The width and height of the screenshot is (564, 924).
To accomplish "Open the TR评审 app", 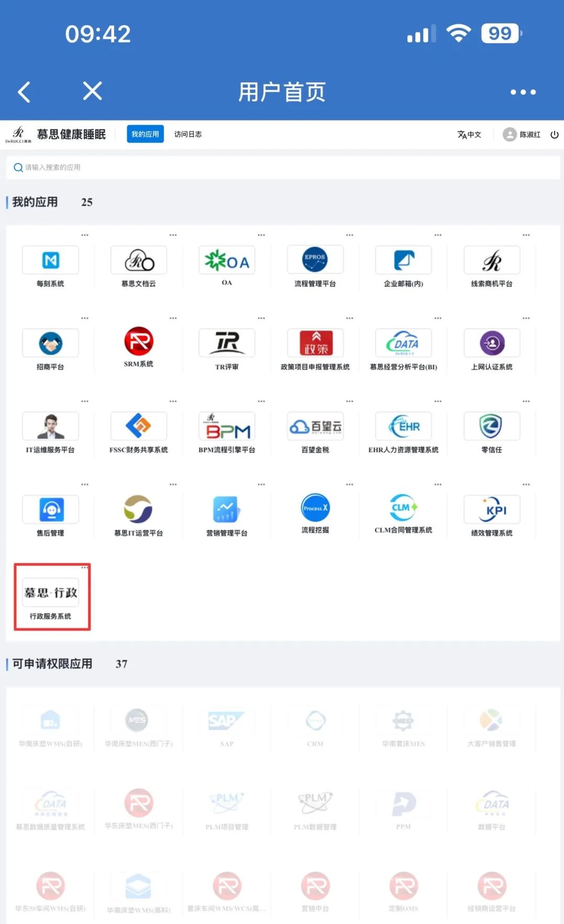I will click(227, 343).
